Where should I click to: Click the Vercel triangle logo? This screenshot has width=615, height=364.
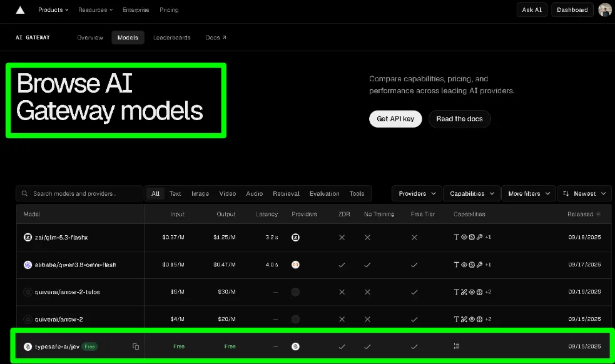click(20, 10)
